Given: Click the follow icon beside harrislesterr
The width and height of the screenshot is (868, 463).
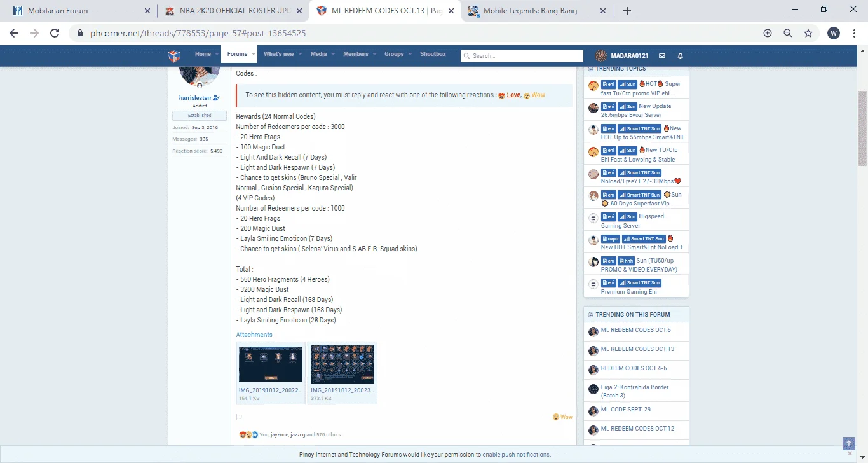Looking at the screenshot, I should pyautogui.click(x=217, y=98).
